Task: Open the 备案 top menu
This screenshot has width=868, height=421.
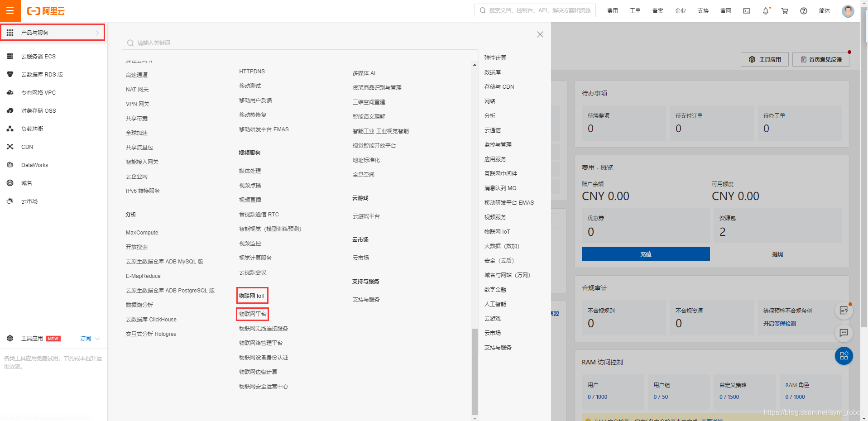Action: point(657,11)
